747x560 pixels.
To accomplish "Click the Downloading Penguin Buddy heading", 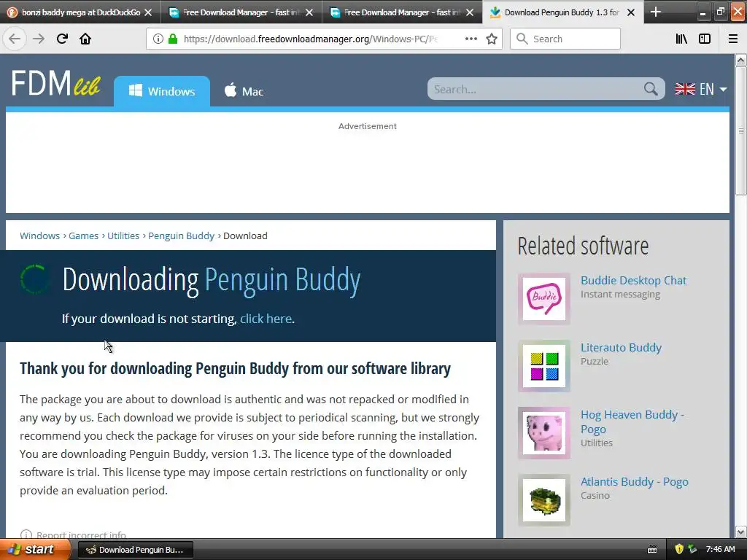I will (212, 281).
